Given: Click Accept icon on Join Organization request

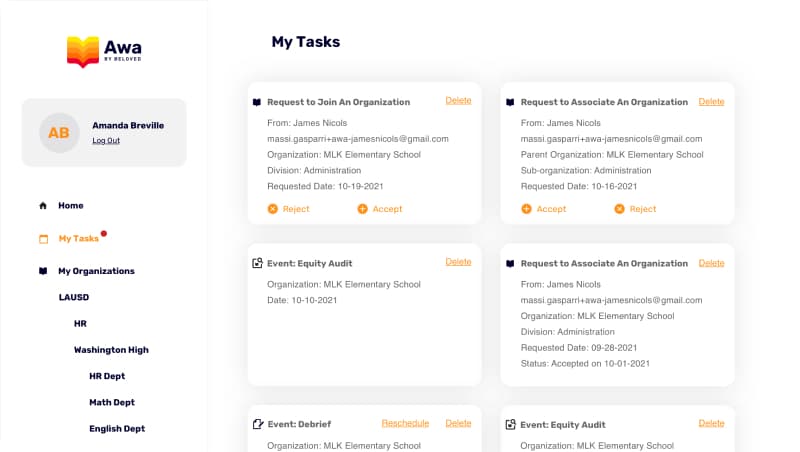Looking at the screenshot, I should [x=363, y=209].
